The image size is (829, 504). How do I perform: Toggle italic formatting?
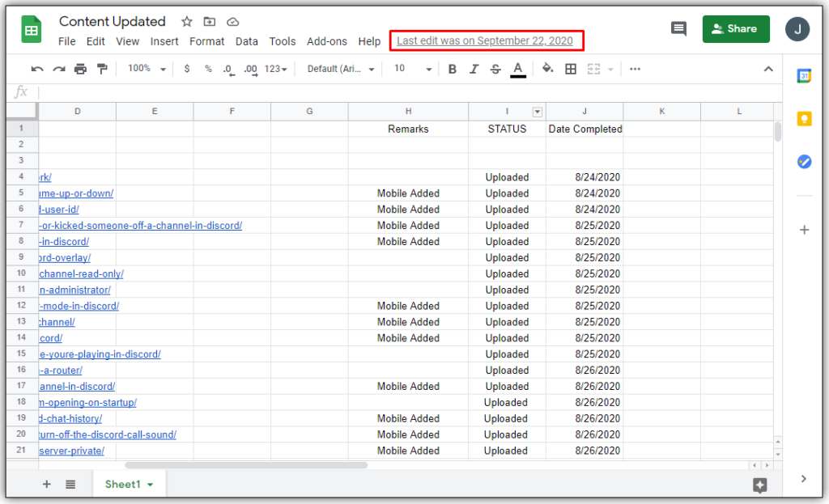pos(474,69)
